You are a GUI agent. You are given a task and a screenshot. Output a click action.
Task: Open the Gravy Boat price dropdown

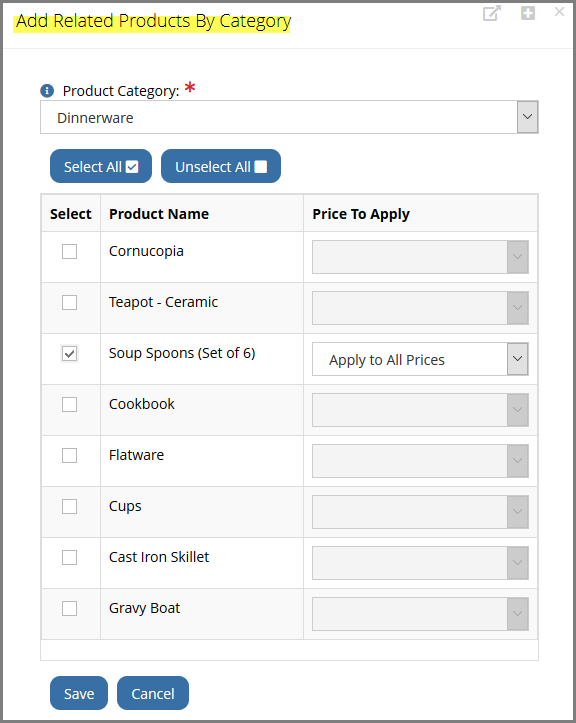point(420,614)
